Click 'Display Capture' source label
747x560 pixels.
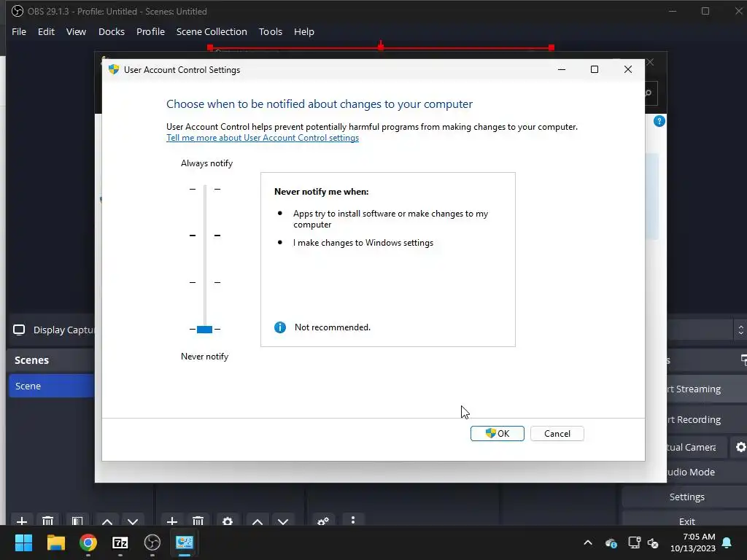pyautogui.click(x=63, y=330)
